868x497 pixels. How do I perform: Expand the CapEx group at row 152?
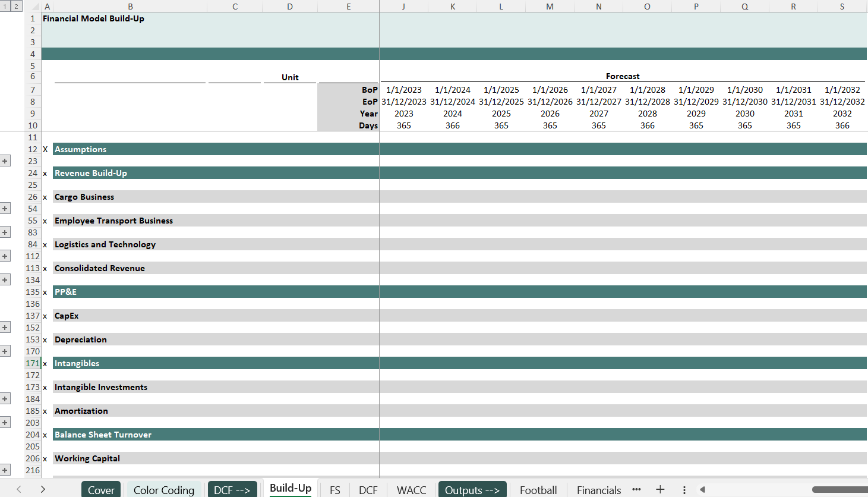point(5,328)
